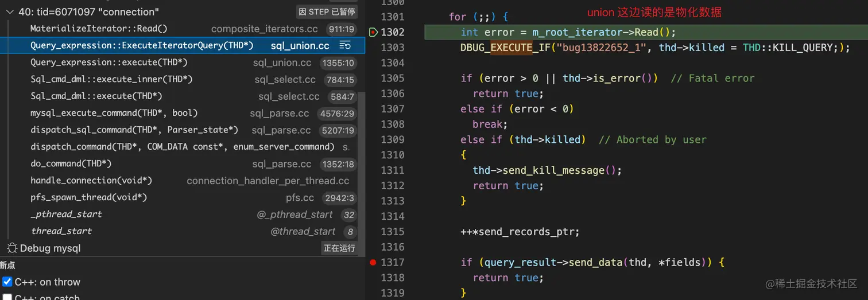
Task: Click the 1355:10 line badge
Action: (x=339, y=63)
